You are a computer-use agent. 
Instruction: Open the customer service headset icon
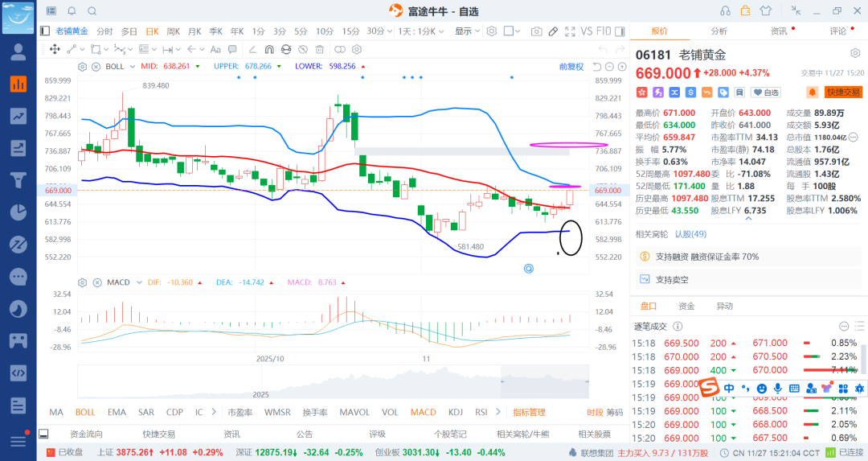tap(725, 11)
